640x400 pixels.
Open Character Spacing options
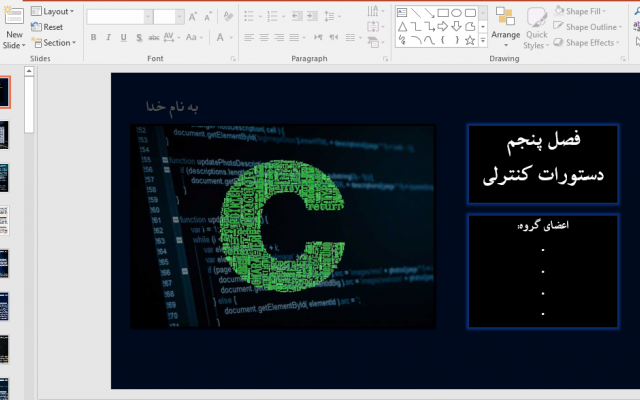(x=171, y=38)
